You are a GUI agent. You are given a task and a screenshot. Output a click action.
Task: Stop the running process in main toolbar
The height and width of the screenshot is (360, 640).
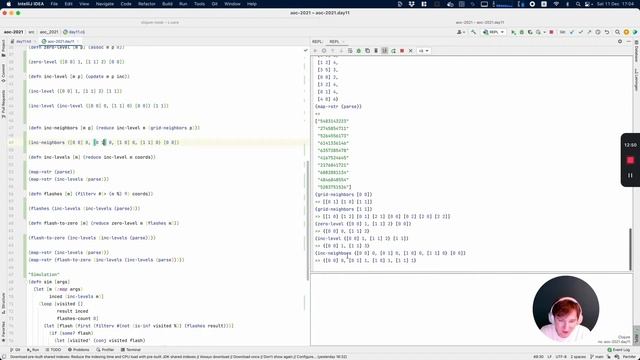click(551, 32)
